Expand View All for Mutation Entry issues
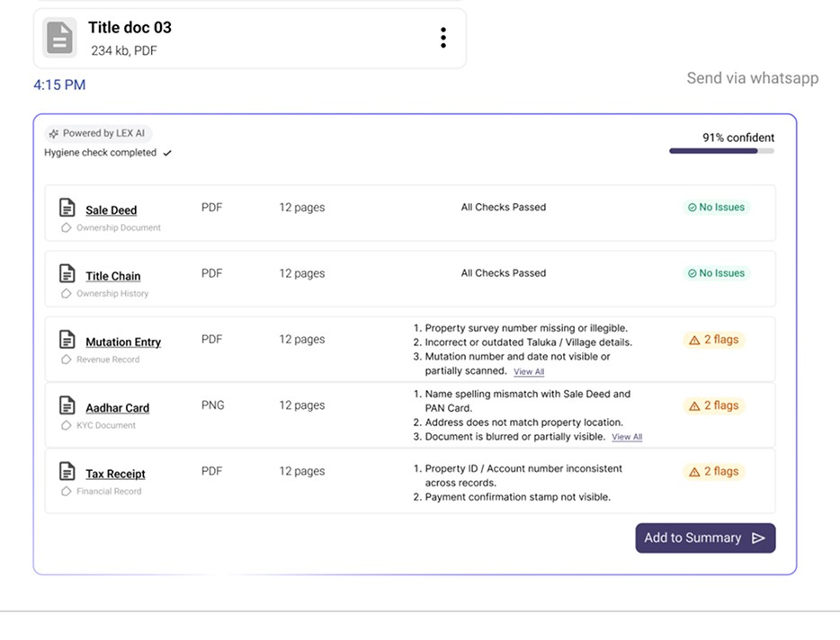 click(x=529, y=371)
